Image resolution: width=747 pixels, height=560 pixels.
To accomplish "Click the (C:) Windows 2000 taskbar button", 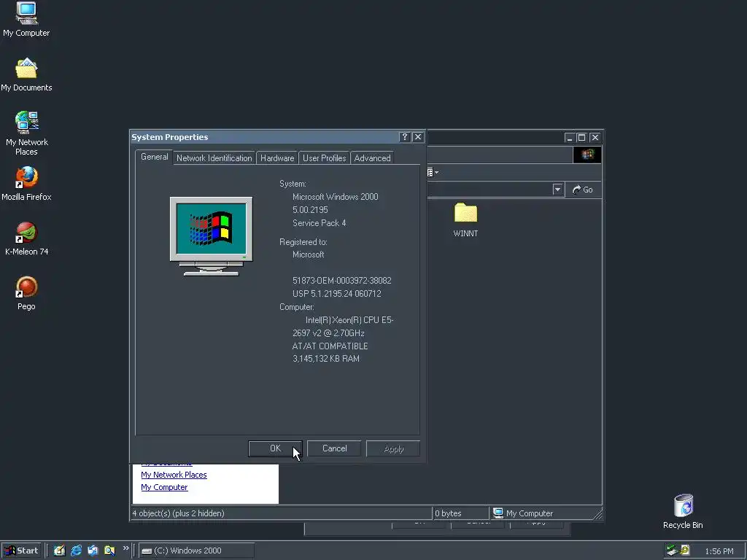I will point(196,551).
